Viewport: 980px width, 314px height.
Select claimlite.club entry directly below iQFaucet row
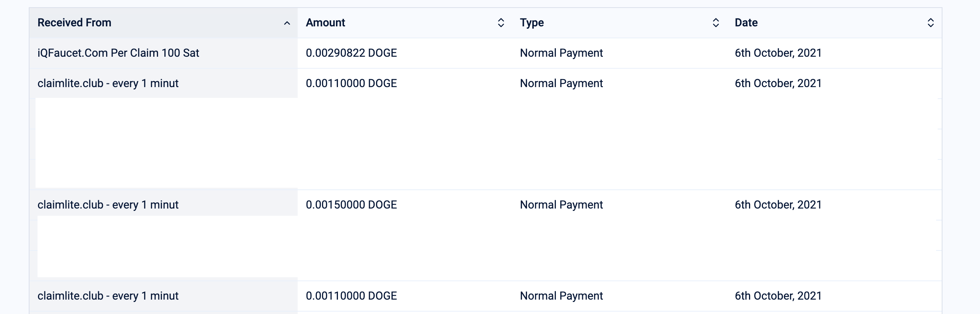108,83
